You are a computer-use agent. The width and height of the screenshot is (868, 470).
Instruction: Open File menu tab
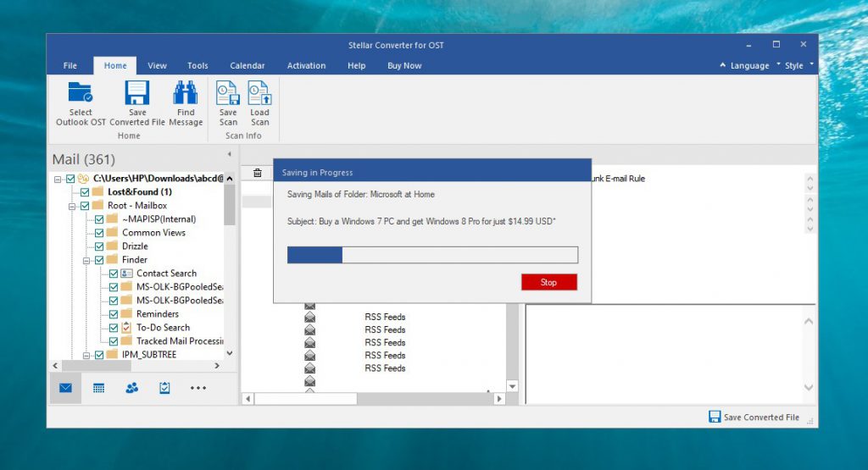[x=70, y=65]
